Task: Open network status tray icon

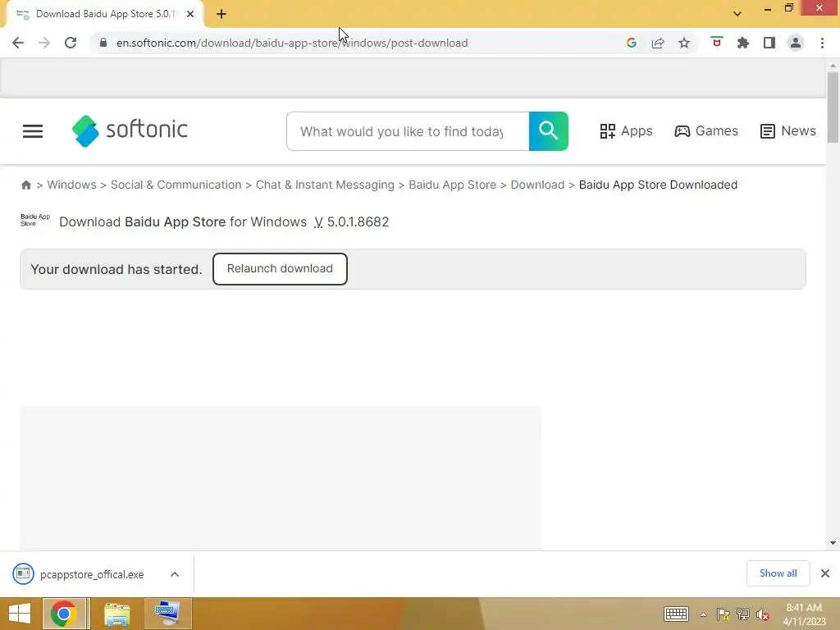Action: point(743,614)
